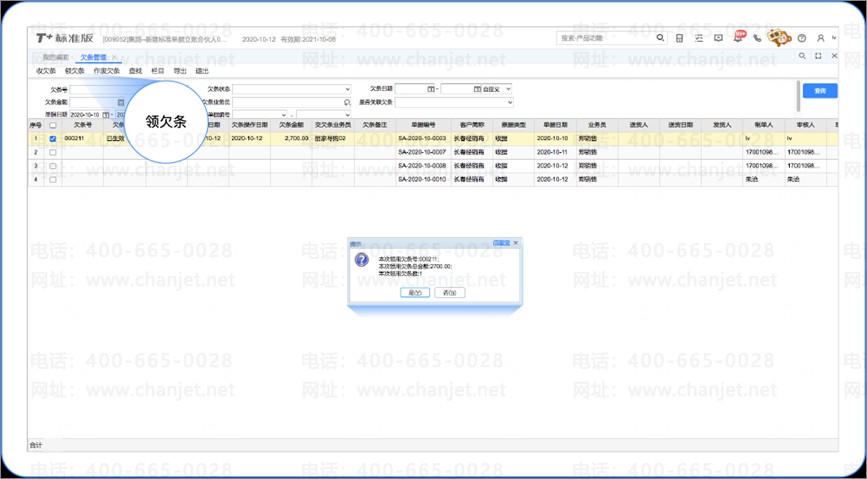
Task: Toggle the select-all checkbox in table header
Action: (x=53, y=126)
